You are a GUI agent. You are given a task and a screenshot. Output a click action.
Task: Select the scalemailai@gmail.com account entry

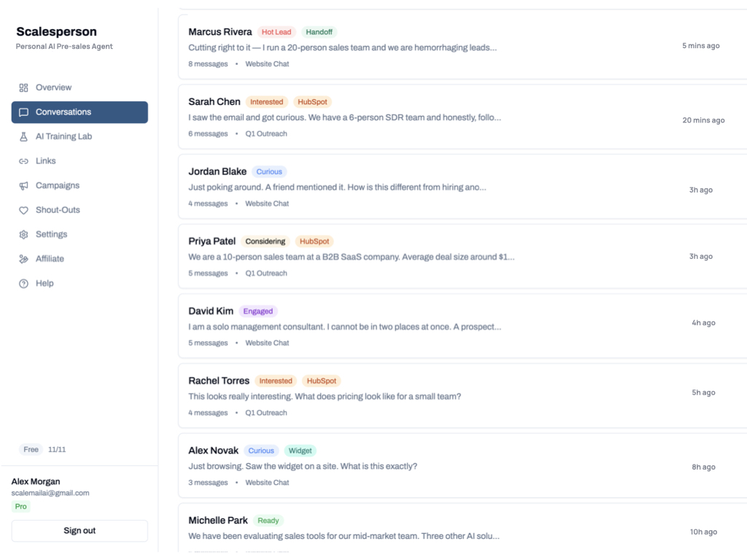coord(51,492)
